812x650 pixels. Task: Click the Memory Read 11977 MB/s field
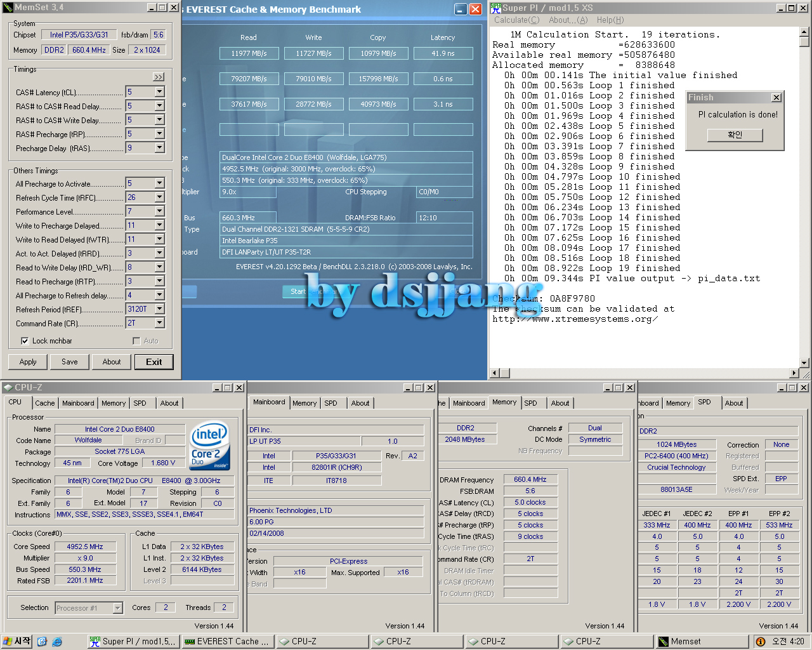[x=249, y=53]
